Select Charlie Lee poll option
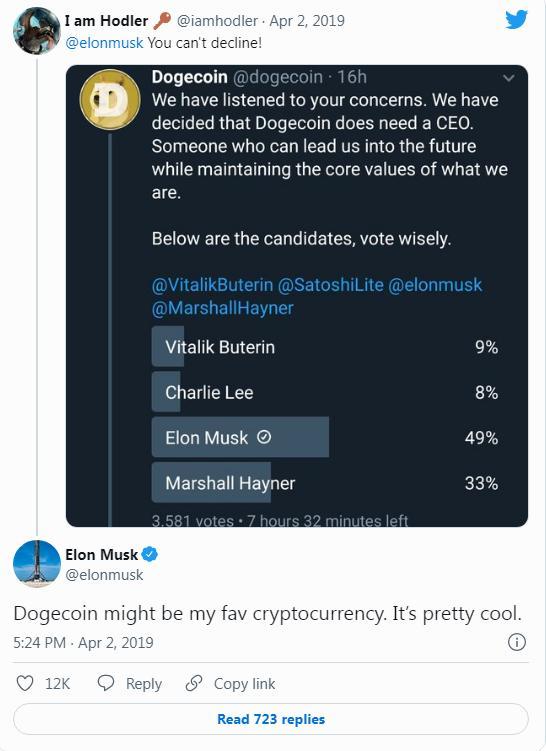The width and height of the screenshot is (546, 751). coord(325,392)
